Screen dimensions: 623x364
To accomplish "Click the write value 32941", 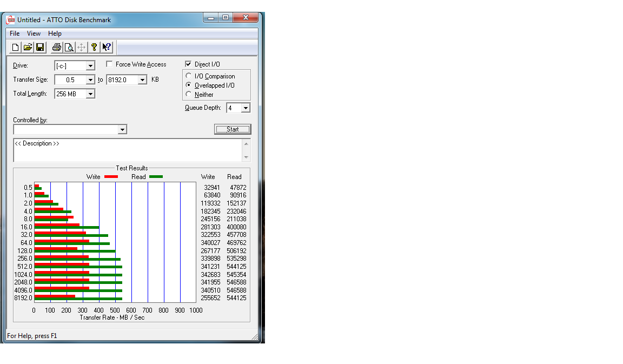I will [x=212, y=188].
